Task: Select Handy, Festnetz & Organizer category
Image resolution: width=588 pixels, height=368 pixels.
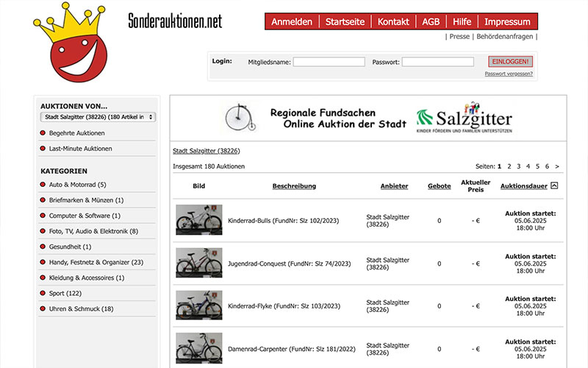Action: (96, 262)
